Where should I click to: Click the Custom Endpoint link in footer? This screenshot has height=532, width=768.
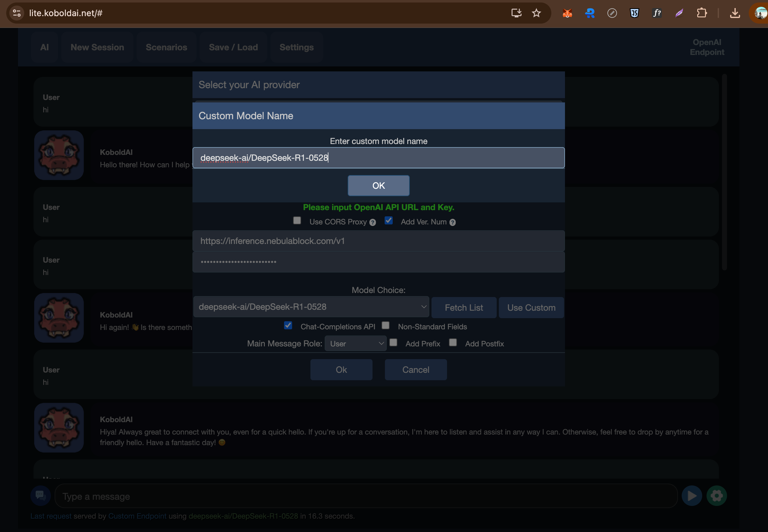pyautogui.click(x=137, y=516)
